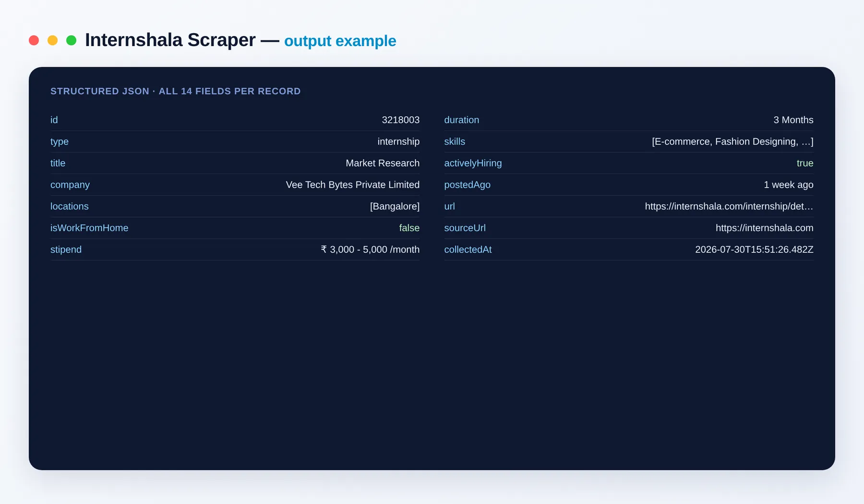Click the 'duration' field label
This screenshot has height=504, width=864.
pyautogui.click(x=461, y=120)
